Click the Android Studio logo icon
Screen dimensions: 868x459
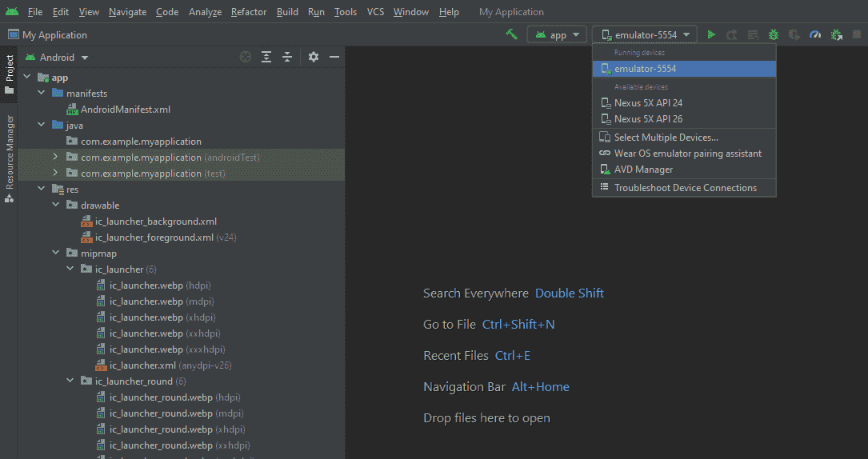[12, 12]
